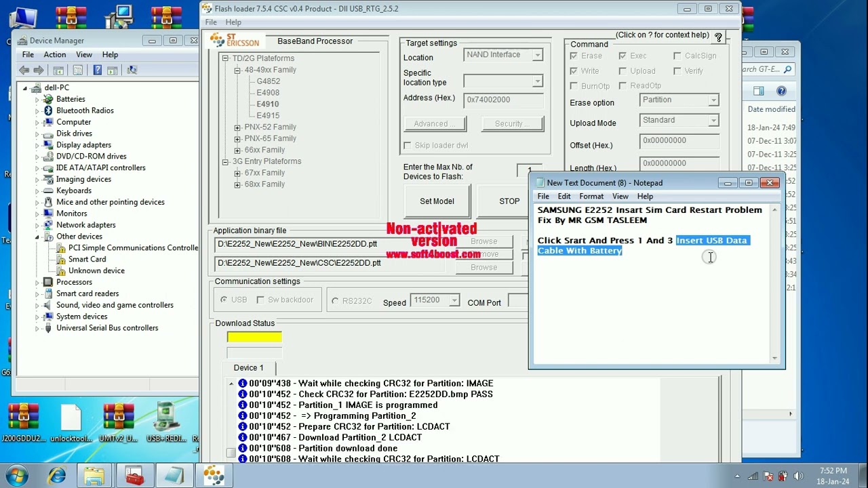Image resolution: width=868 pixels, height=488 pixels.
Task: Open the Erase option Partition dropdown
Action: (x=713, y=100)
